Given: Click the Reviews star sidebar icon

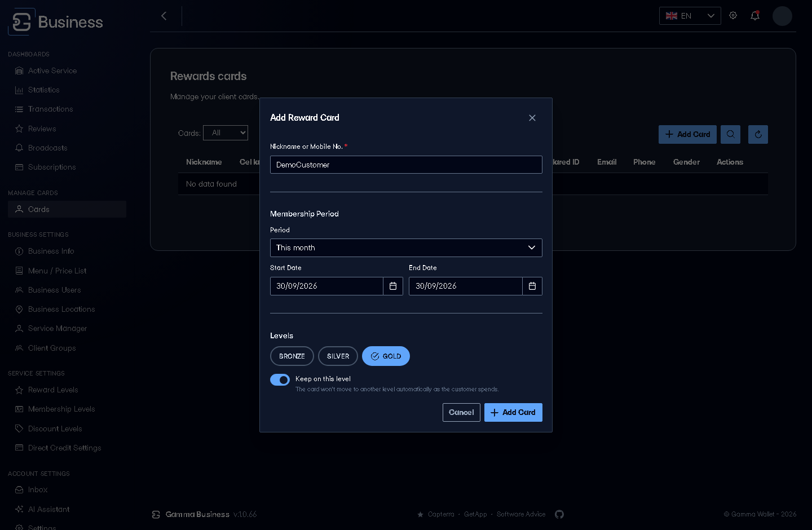Looking at the screenshot, I should pos(19,129).
